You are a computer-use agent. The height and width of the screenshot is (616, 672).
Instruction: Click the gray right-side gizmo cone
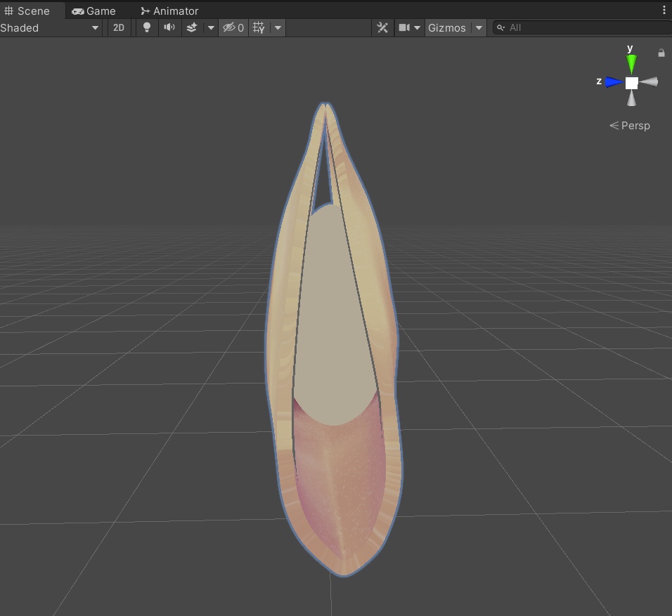[649, 81]
